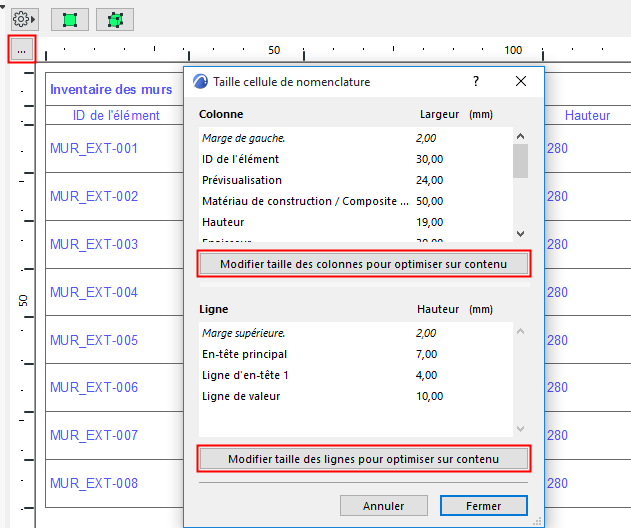The height and width of the screenshot is (528, 631).
Task: Click the Fermer button
Action: point(484,505)
